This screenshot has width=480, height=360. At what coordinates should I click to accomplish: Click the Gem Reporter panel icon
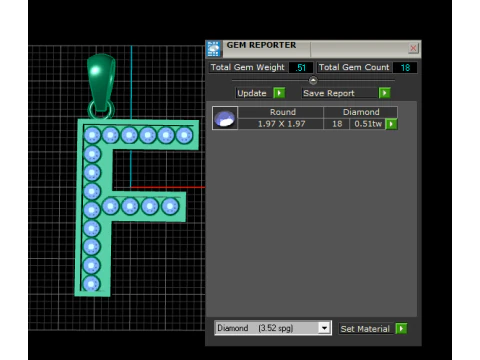coord(213,49)
